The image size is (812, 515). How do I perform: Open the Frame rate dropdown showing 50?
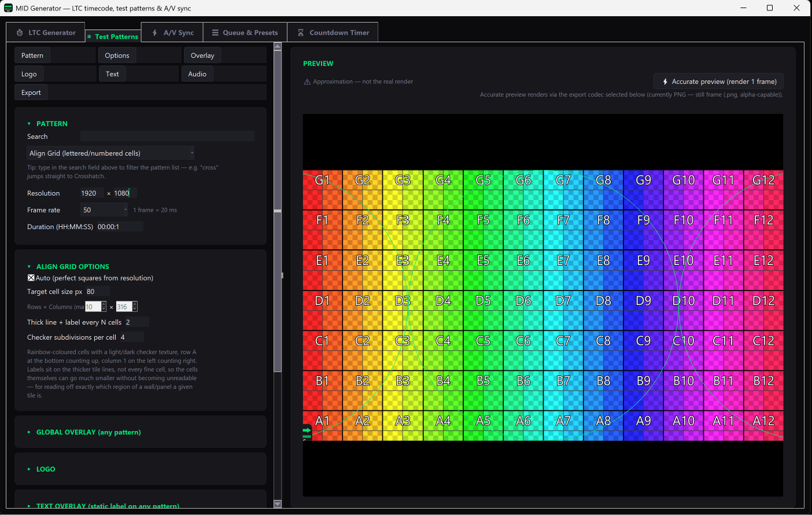104,210
